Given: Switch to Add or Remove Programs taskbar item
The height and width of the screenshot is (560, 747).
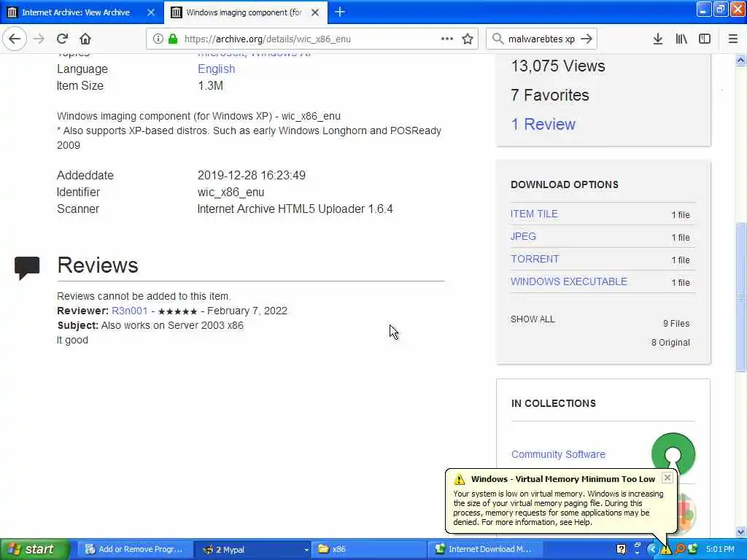Looking at the screenshot, I should (x=135, y=549).
